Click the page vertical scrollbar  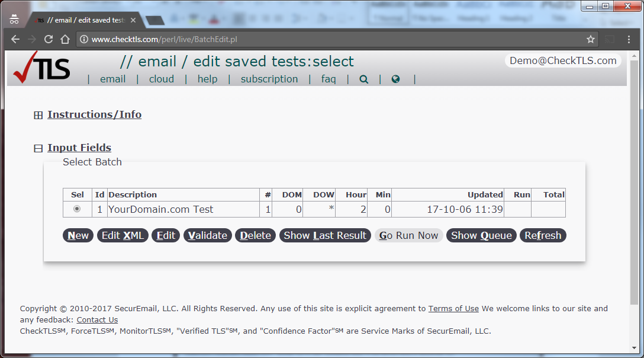pos(634,183)
